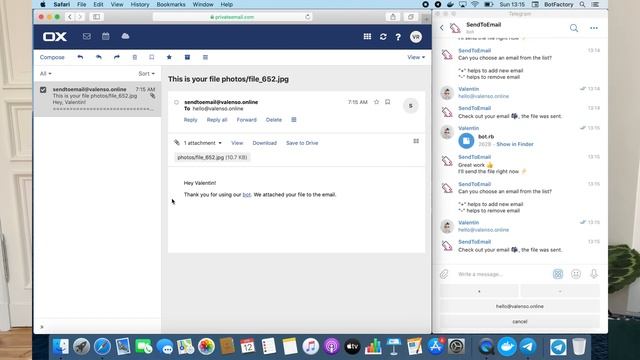Click the Reply arrow in the mail toolbar
The height and width of the screenshot is (360, 640).
tap(80, 57)
